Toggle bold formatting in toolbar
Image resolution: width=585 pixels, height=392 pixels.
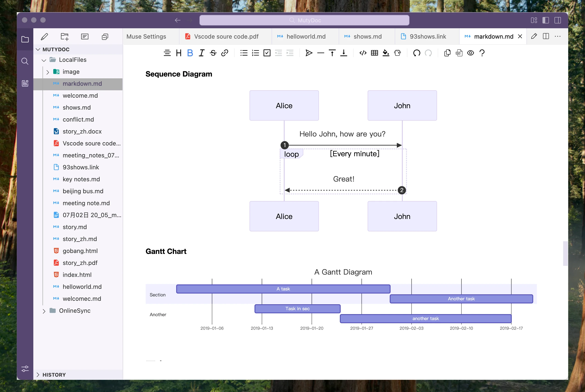click(x=190, y=53)
